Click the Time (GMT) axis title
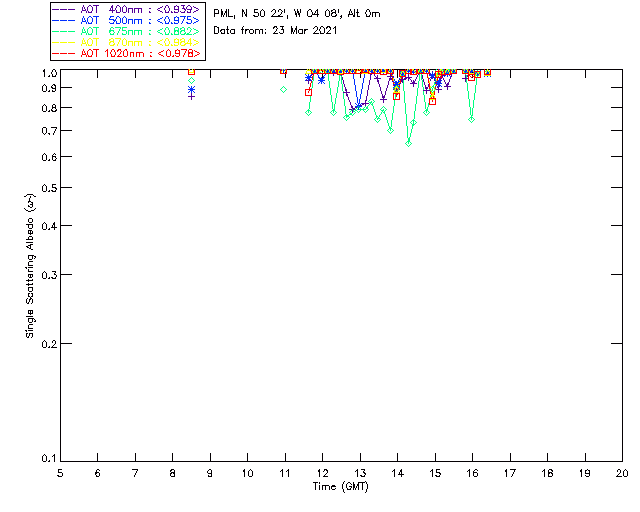The width and height of the screenshot is (640, 512). (x=340, y=487)
